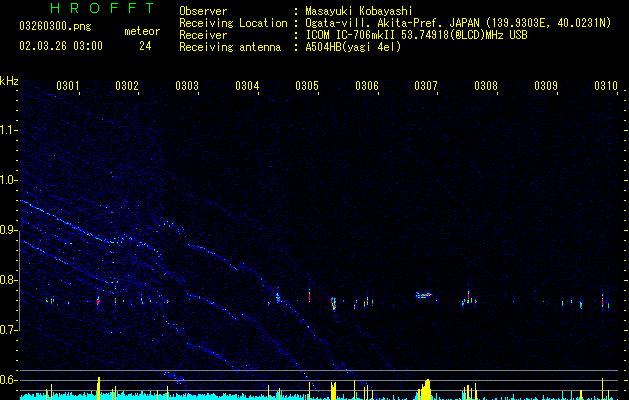Image resolution: width=629 pixels, height=400 pixels.
Task: Select the observer name Masayuki Kobayashi
Action: click(359, 11)
